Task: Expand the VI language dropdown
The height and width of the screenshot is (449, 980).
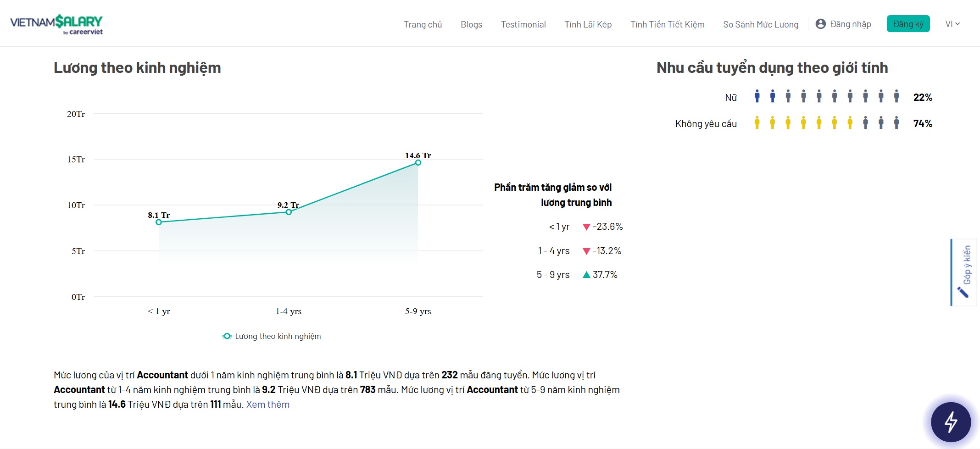Action: point(952,24)
